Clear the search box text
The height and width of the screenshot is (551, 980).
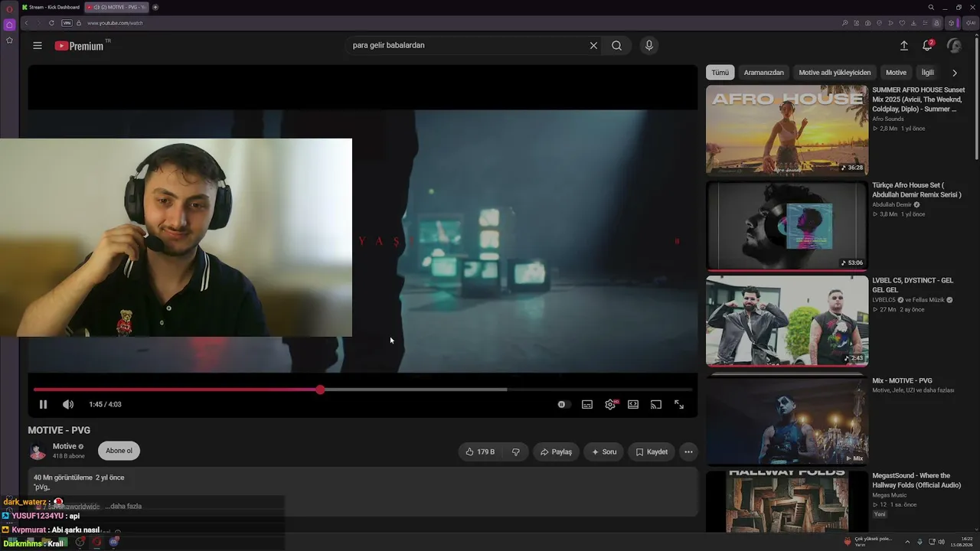pyautogui.click(x=593, y=46)
